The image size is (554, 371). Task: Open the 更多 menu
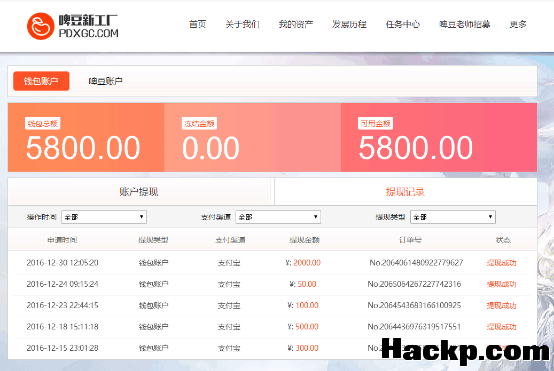click(x=518, y=24)
